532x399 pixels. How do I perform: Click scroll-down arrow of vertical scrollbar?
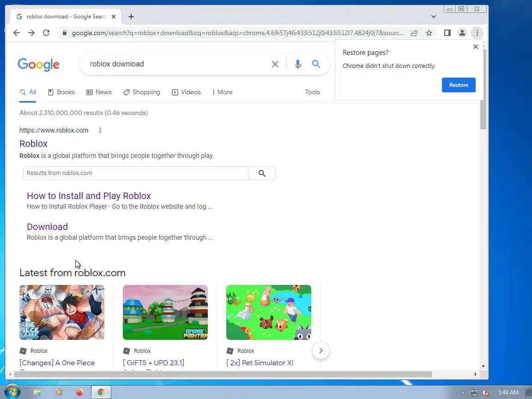[483, 366]
